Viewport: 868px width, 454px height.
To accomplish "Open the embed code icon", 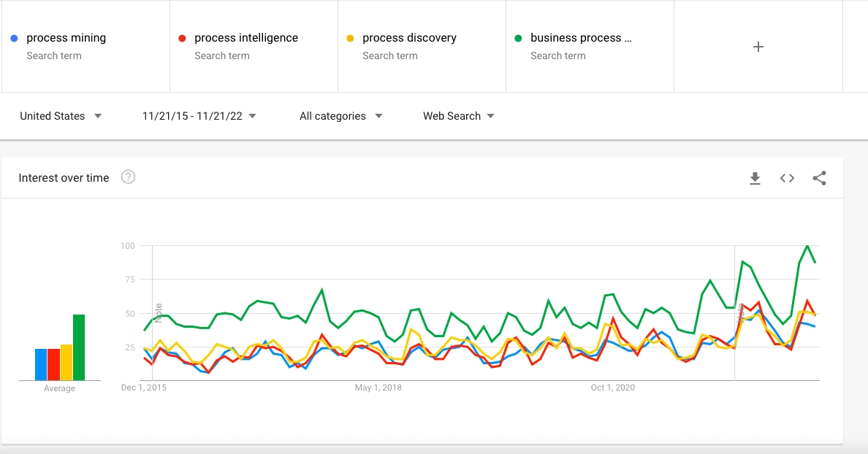I will (787, 178).
